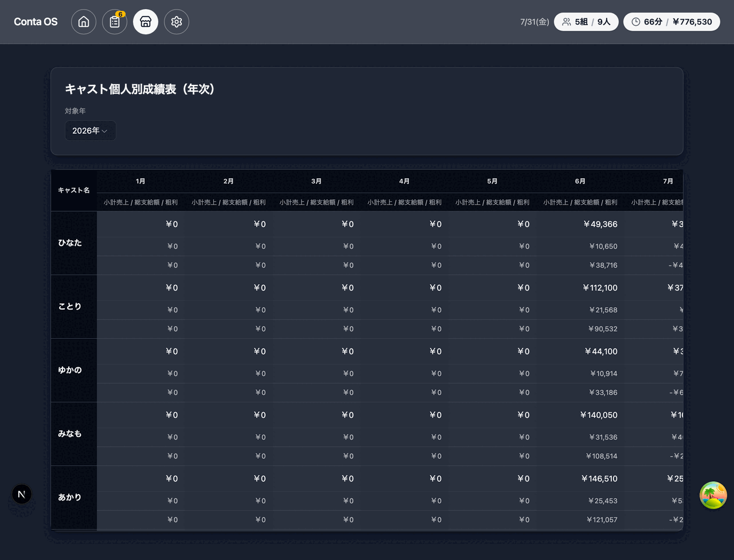Click the people icon in 5組 pill
Viewport: 734px width, 560px height.
(567, 22)
